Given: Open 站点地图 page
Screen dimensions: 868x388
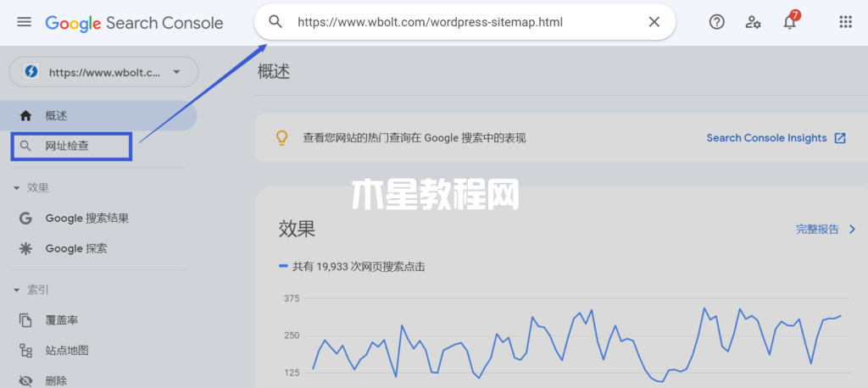Looking at the screenshot, I should pos(67,351).
